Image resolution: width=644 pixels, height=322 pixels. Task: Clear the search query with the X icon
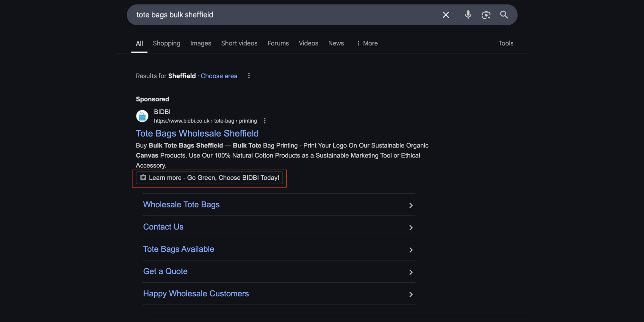(446, 14)
